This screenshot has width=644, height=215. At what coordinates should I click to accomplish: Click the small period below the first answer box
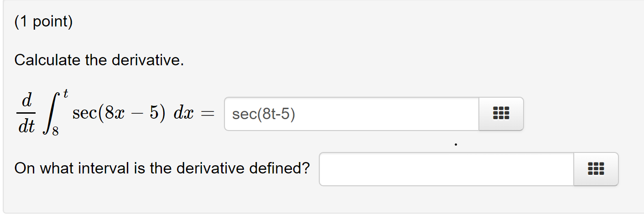click(x=455, y=145)
